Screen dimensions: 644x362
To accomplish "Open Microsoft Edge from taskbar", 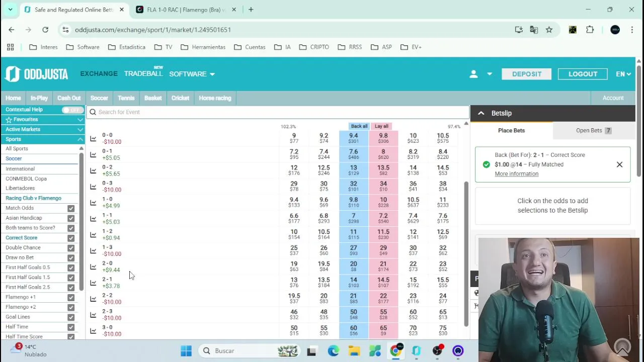I will (333, 351).
